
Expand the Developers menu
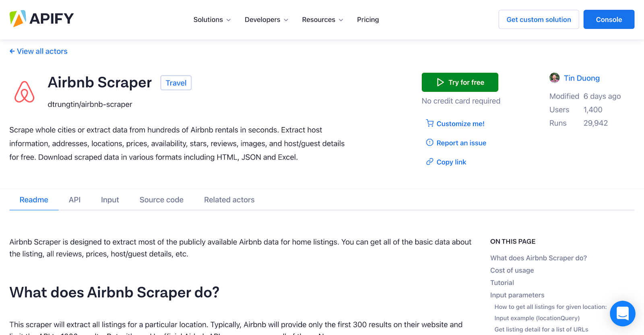pos(266,19)
